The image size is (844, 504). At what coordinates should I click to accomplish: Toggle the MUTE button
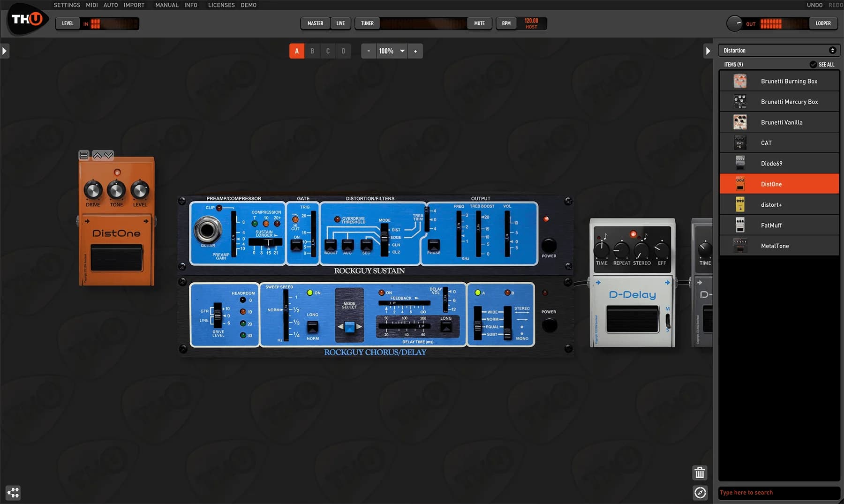(x=479, y=23)
